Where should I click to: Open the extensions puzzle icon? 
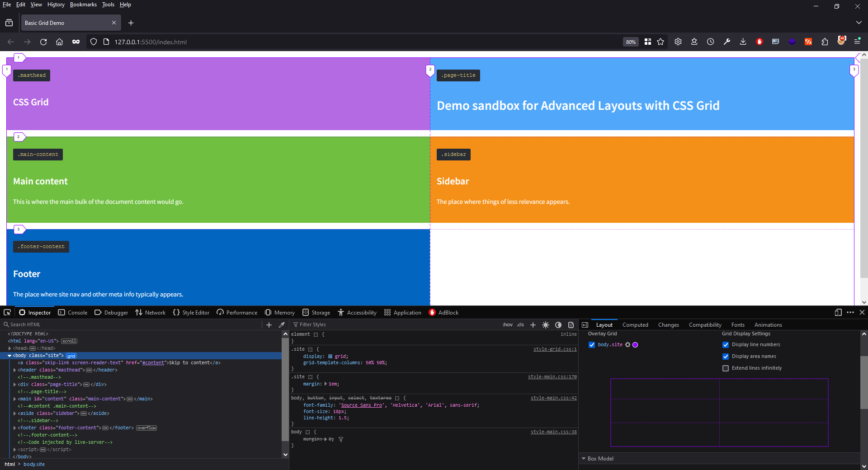pyautogui.click(x=825, y=42)
